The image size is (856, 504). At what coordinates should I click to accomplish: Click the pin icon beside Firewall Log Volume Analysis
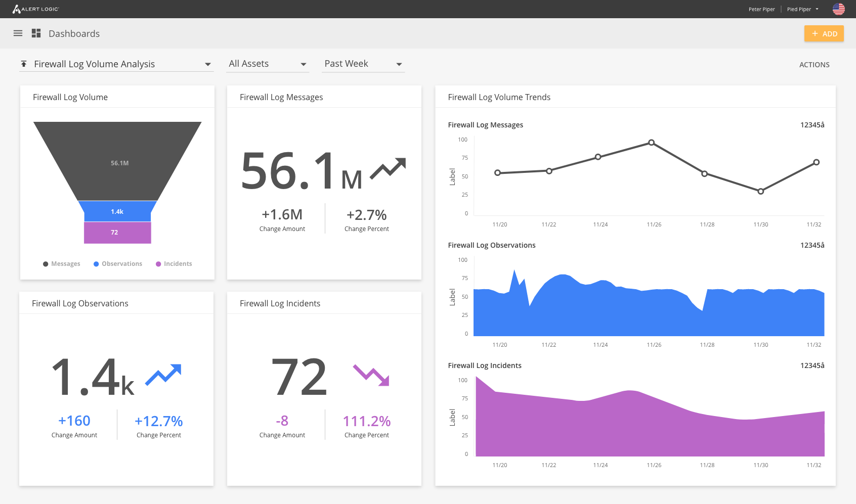click(x=24, y=64)
